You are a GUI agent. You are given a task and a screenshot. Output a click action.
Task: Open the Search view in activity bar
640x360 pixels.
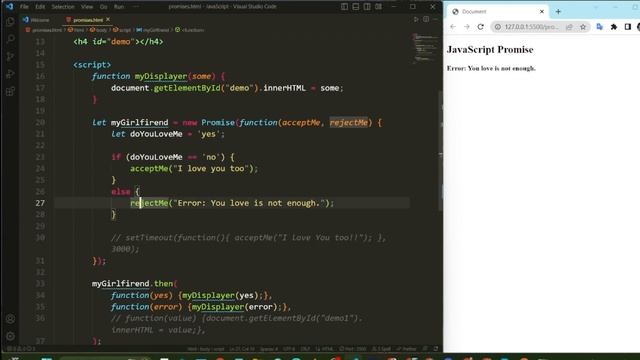(x=10, y=39)
